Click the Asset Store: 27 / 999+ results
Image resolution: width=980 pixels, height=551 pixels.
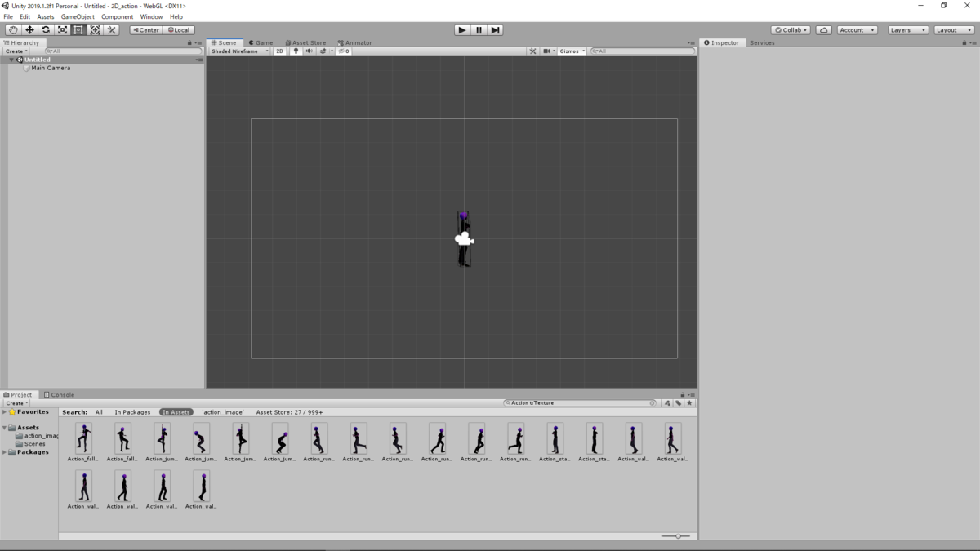289,412
